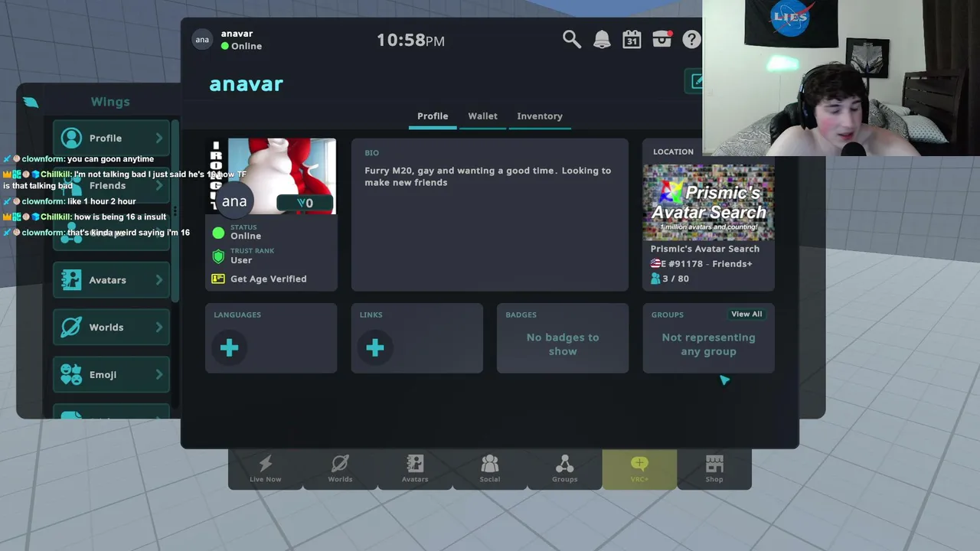Click instance text '#91178 - Friends+'
980x551 pixels.
(x=710, y=263)
